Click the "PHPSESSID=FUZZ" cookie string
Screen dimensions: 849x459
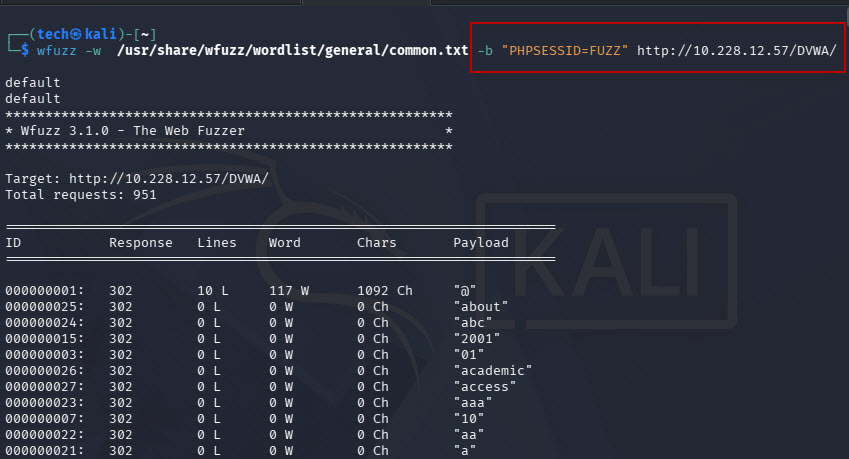(565, 51)
